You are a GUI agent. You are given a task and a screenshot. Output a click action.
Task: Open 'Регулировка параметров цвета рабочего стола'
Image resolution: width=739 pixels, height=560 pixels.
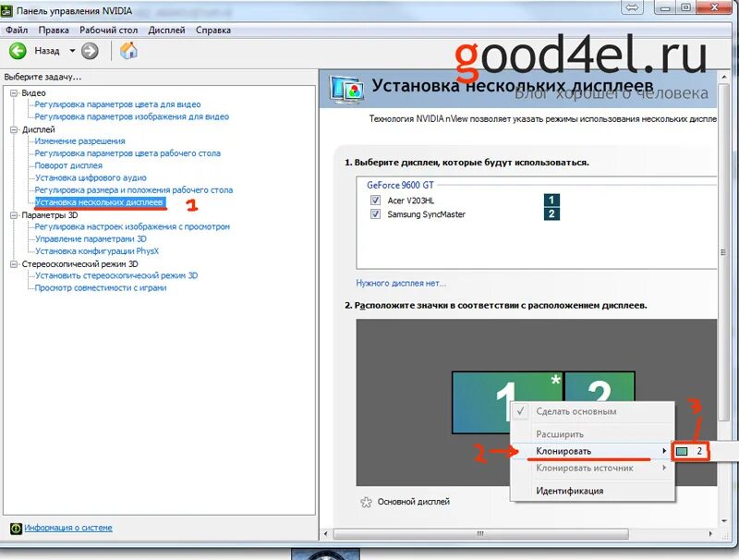coord(127,153)
